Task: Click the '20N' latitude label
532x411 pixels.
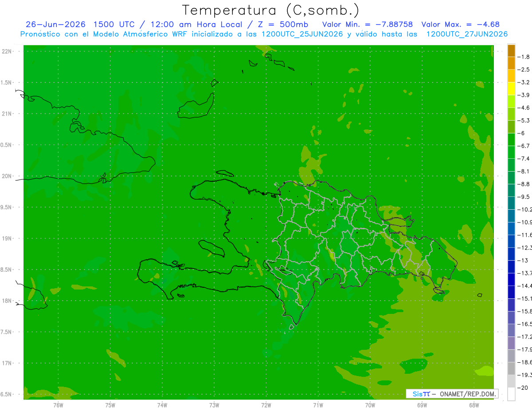Action: click(7, 176)
